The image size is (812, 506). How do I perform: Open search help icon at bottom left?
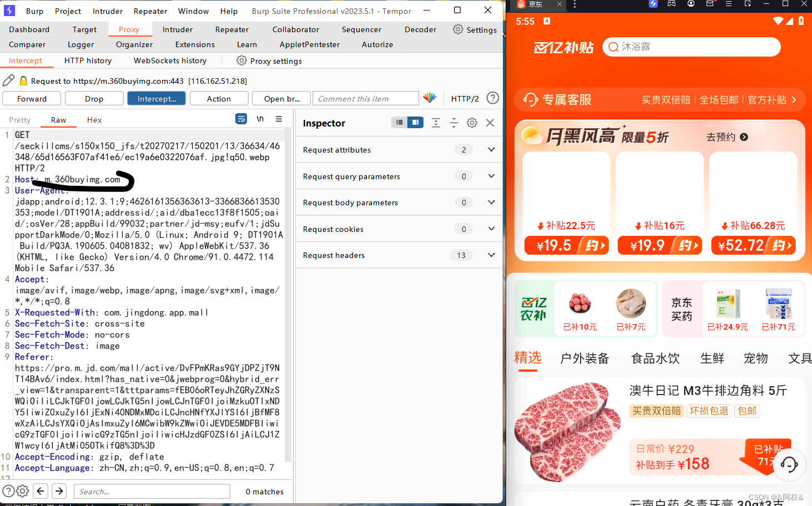click(x=8, y=491)
